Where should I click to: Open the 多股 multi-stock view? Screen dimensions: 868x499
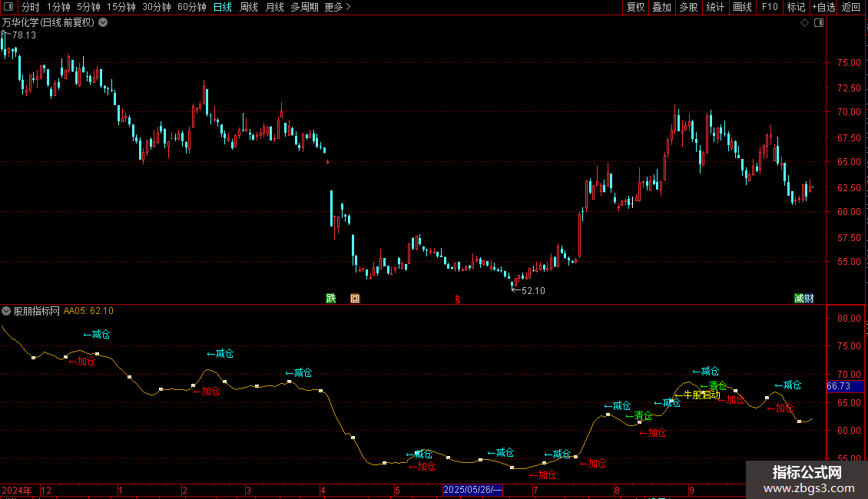[x=688, y=7]
